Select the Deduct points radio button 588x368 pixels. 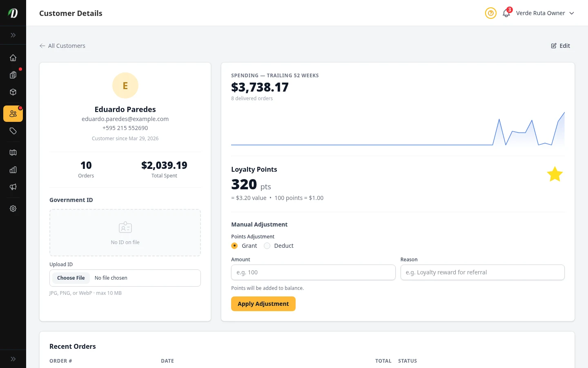coord(267,246)
